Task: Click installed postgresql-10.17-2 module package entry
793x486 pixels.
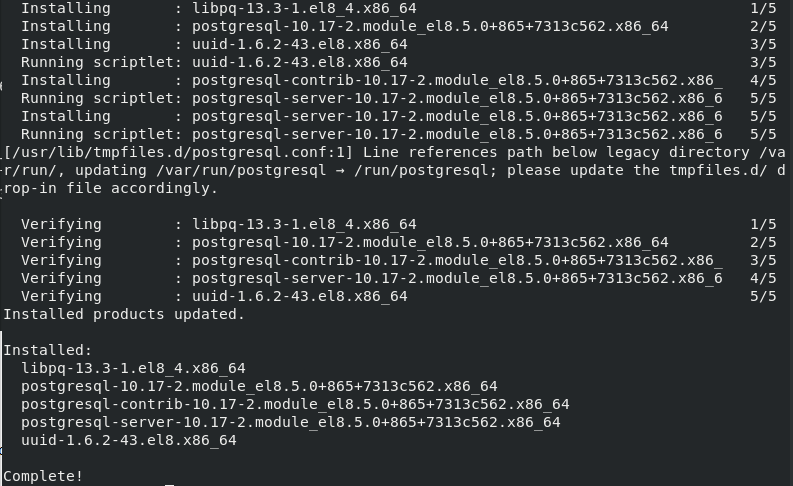Action: pos(259,386)
